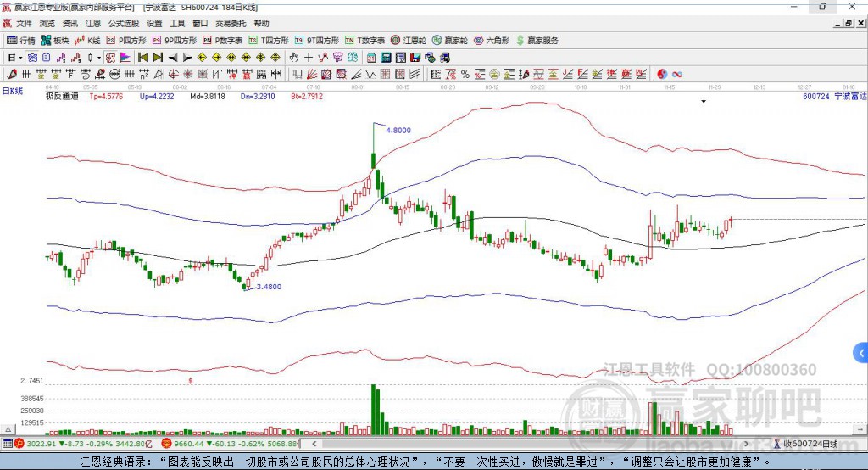Open the 江恩 menu

[x=93, y=23]
